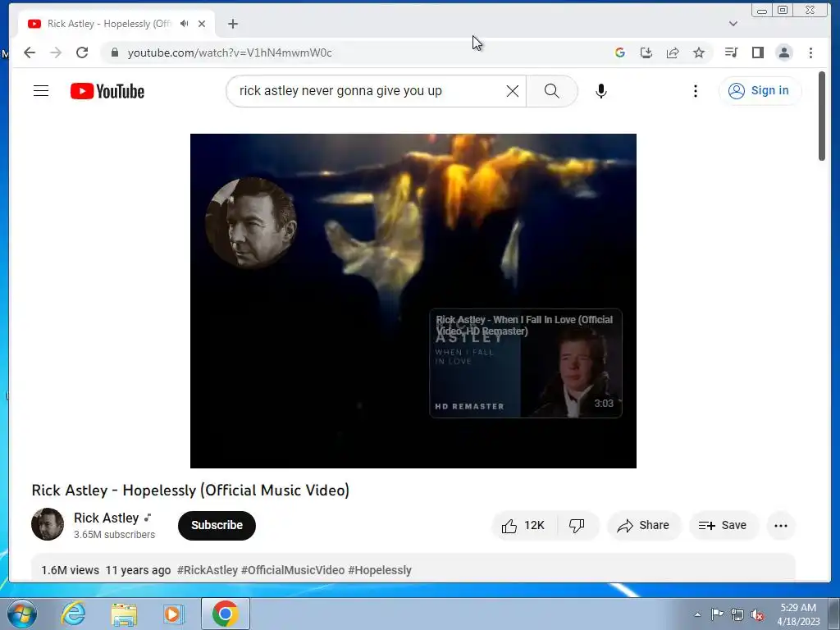Viewport: 840px width, 630px height.
Task: Submit search with magnifying glass button
Action: (552, 91)
